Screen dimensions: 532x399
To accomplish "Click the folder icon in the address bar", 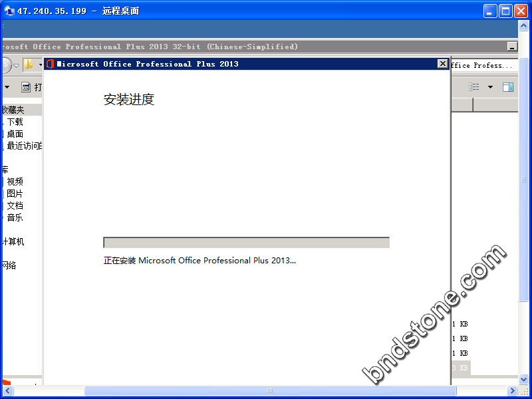I will point(29,65).
